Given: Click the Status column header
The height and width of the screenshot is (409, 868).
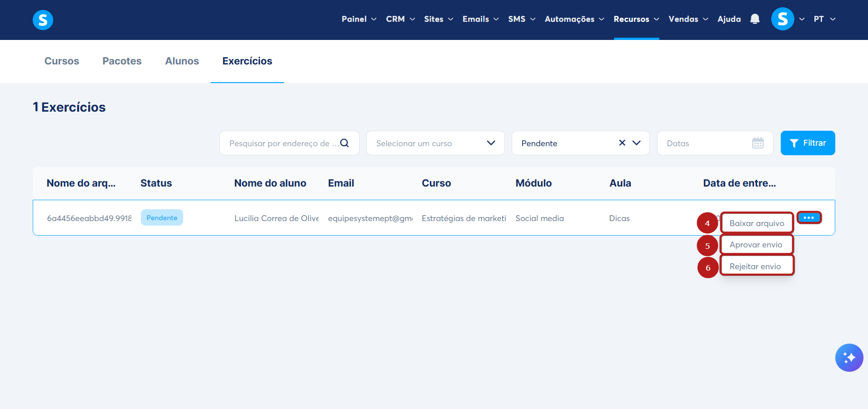Looking at the screenshot, I should (x=156, y=183).
